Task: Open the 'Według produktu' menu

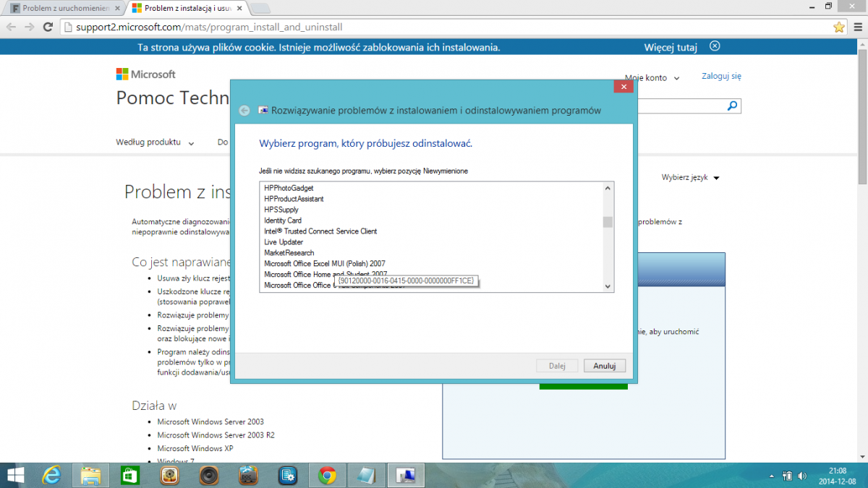Action: click(155, 142)
